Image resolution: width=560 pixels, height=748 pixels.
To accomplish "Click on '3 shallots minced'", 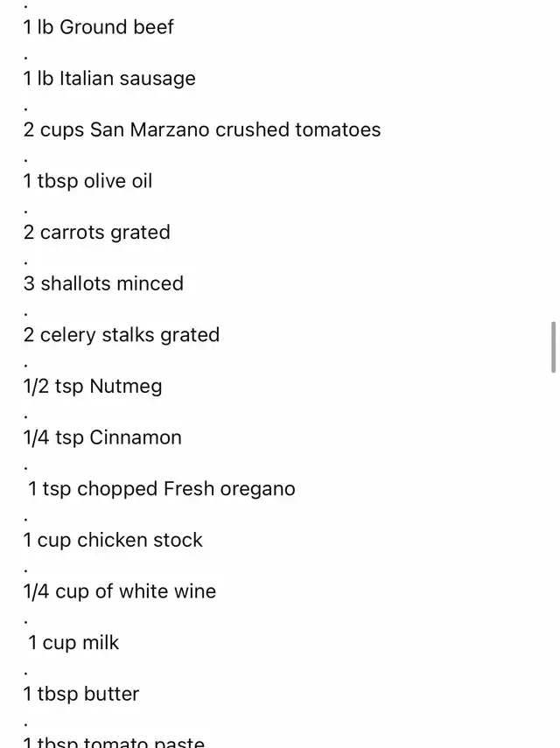I will pos(103,283).
